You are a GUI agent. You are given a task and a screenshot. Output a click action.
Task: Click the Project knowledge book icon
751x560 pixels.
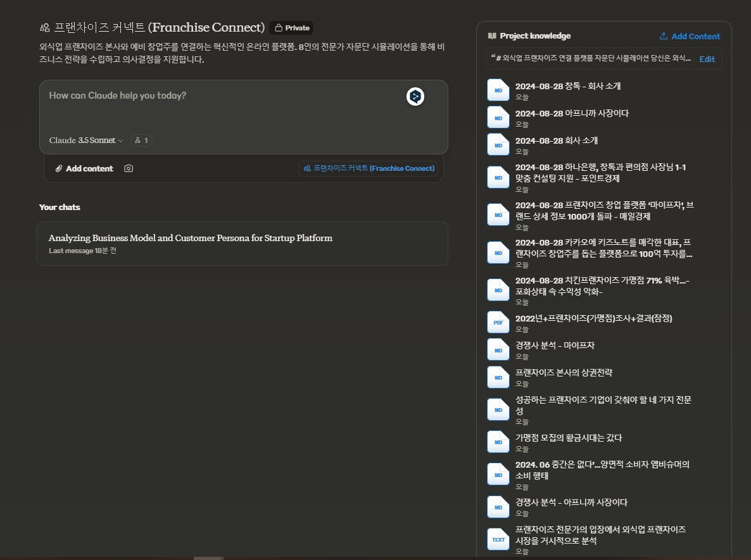point(492,36)
